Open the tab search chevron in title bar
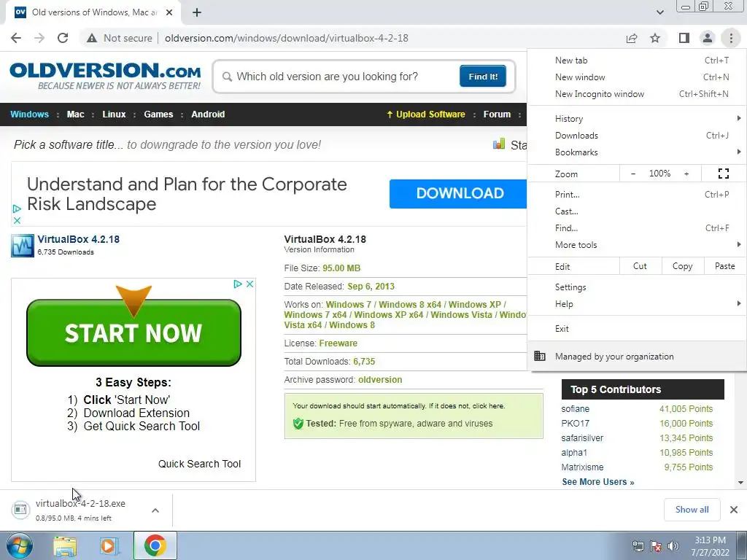747x560 pixels. pyautogui.click(x=659, y=12)
